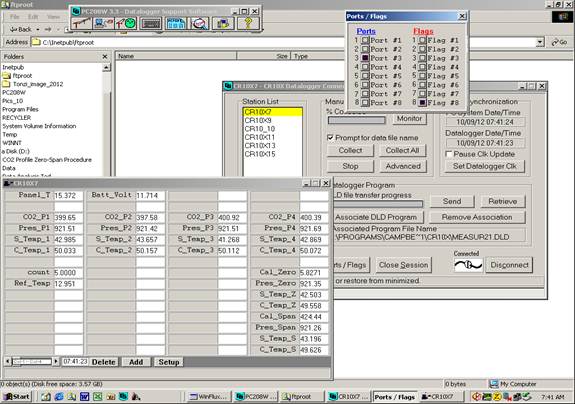This screenshot has height=404, width=575.
Task: Uncheck Prompt for data file name
Action: (330, 137)
